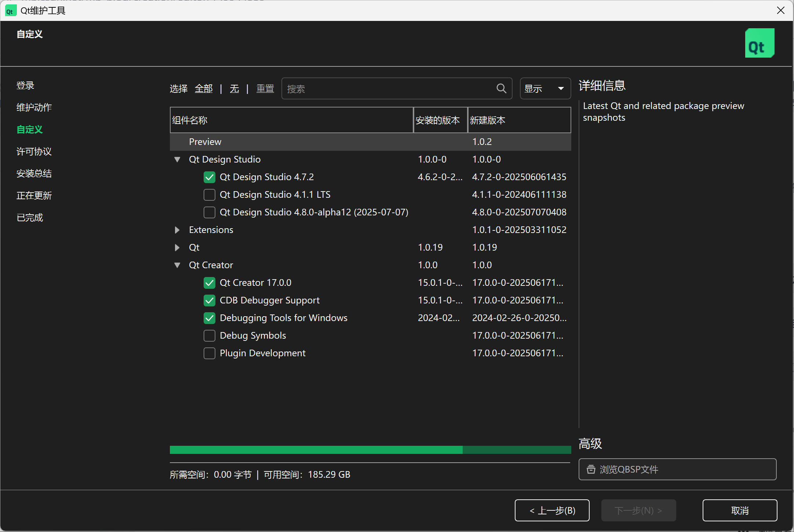This screenshot has width=794, height=532.
Task: Reset the selection with 重置
Action: coord(265,88)
